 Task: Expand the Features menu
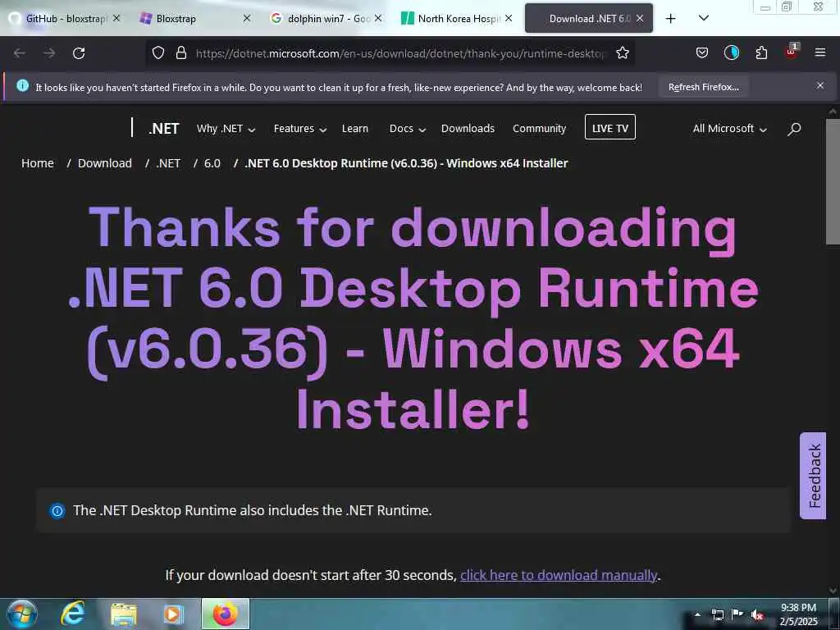point(300,129)
